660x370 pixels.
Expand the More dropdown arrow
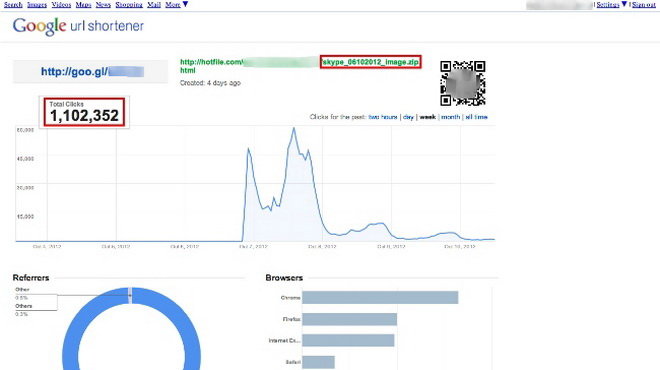click(x=185, y=4)
